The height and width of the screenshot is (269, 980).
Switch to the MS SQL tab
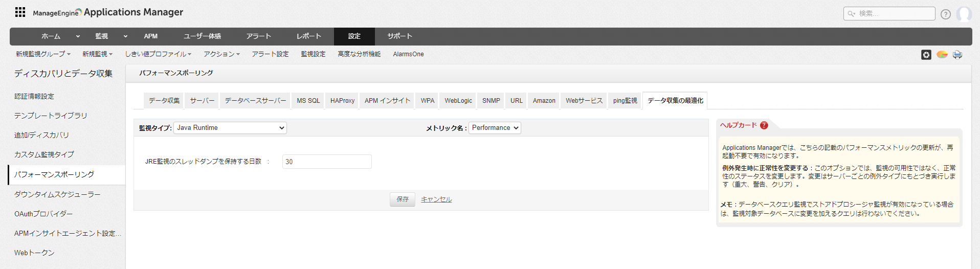click(308, 101)
